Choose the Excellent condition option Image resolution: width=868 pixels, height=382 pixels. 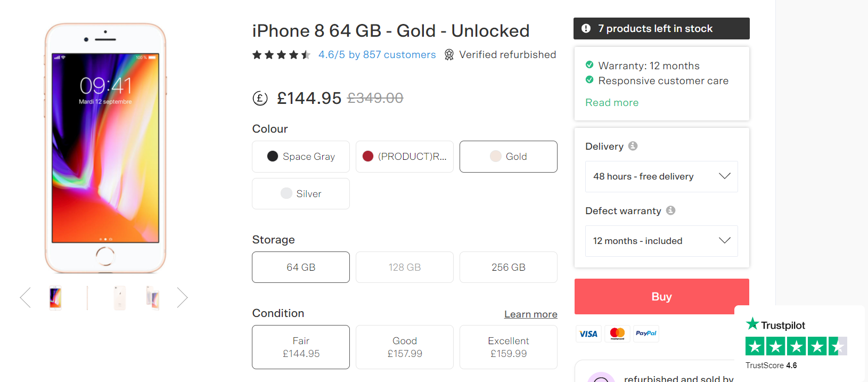pos(509,347)
